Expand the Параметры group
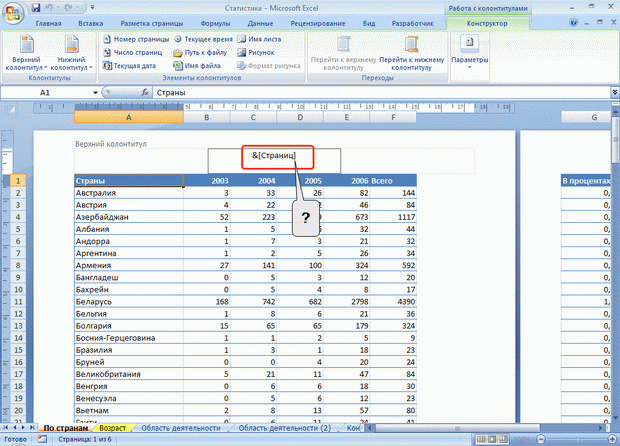 point(470,53)
